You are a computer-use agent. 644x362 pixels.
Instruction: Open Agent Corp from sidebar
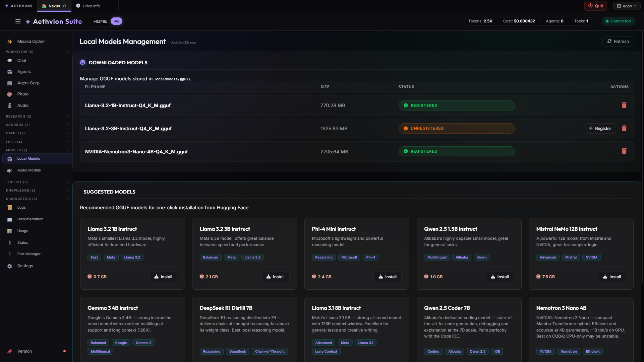(x=28, y=83)
